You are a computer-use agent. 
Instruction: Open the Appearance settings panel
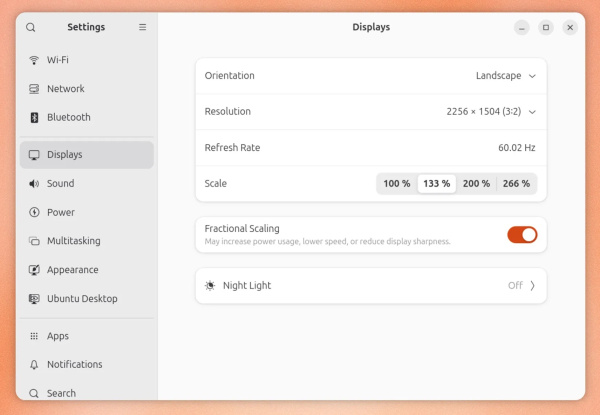[72, 270]
